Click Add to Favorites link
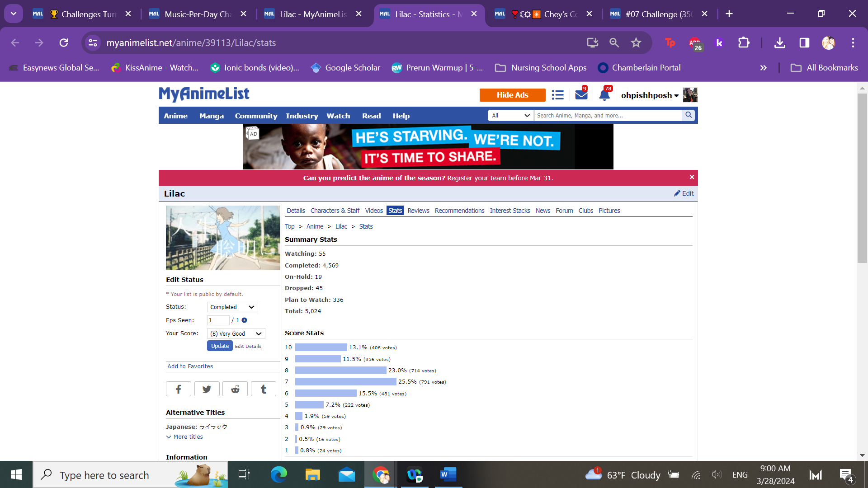 point(190,366)
